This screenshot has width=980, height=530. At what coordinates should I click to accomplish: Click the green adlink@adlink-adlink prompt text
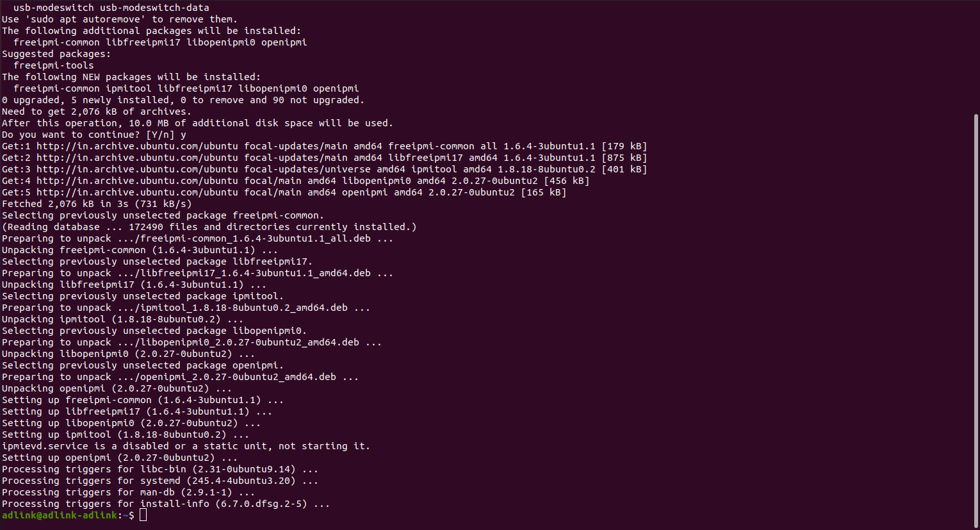(60, 515)
